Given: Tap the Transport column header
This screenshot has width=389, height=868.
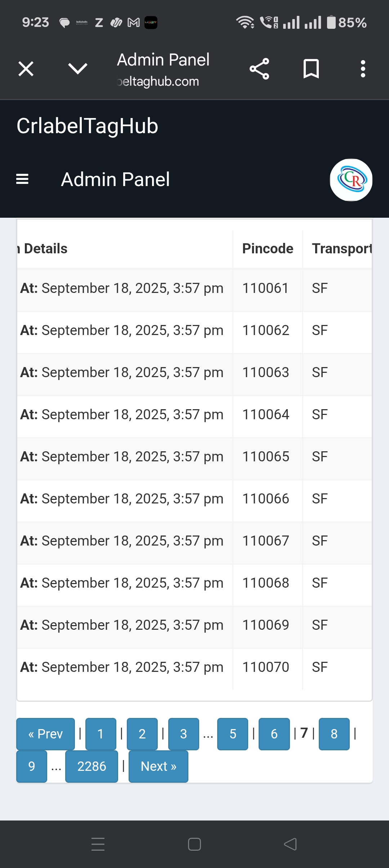Looking at the screenshot, I should click(x=341, y=249).
